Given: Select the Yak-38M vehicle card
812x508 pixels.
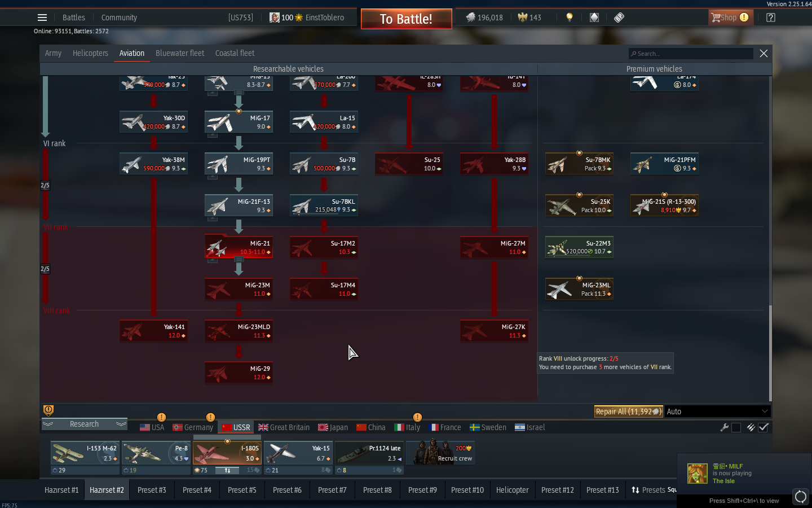Looking at the screenshot, I should coord(153,164).
